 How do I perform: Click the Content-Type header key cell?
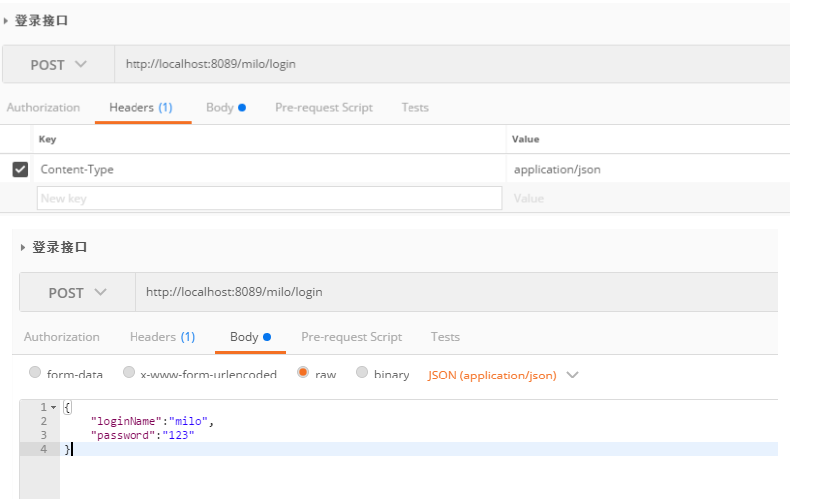pyautogui.click(x=269, y=169)
